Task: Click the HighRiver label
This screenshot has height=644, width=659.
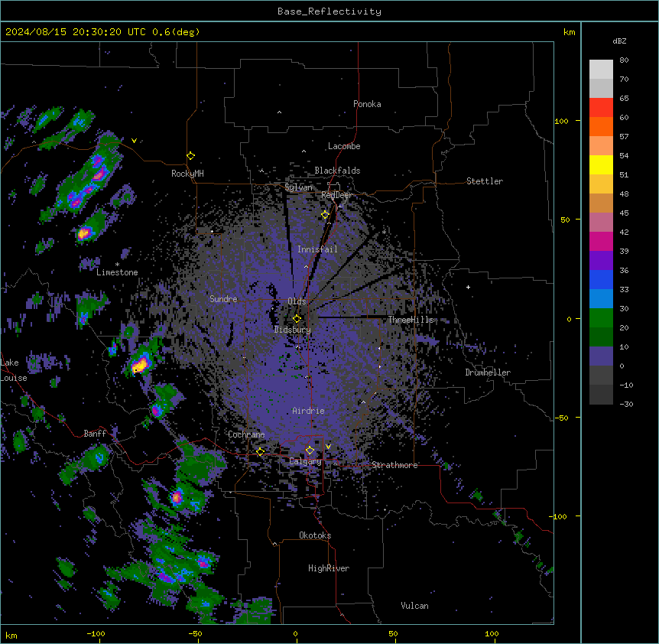Action: pos(329,568)
